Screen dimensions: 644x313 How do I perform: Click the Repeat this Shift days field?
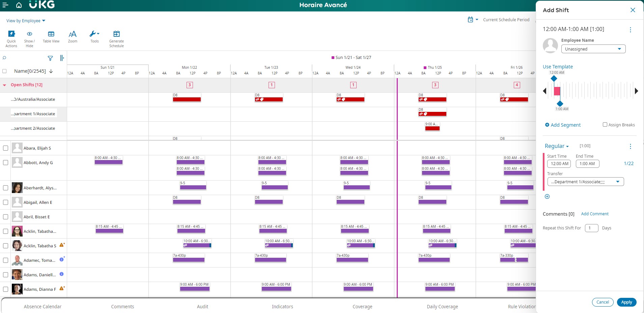[592, 228]
